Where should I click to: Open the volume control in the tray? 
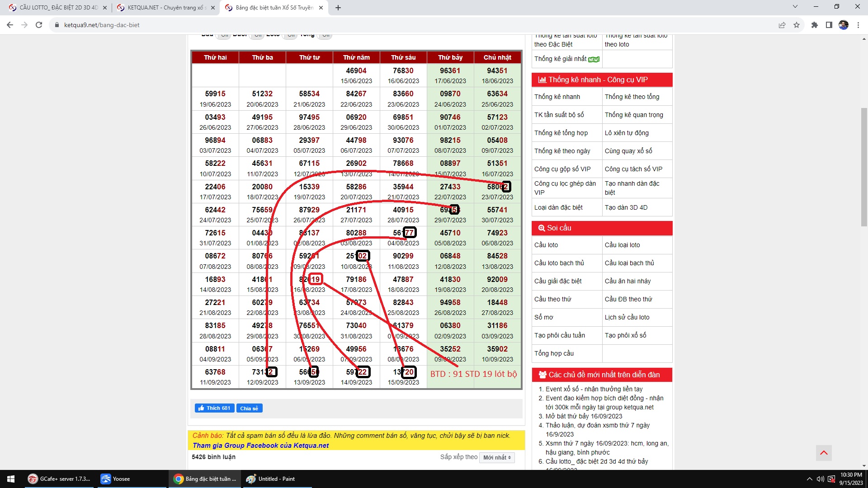(x=820, y=479)
